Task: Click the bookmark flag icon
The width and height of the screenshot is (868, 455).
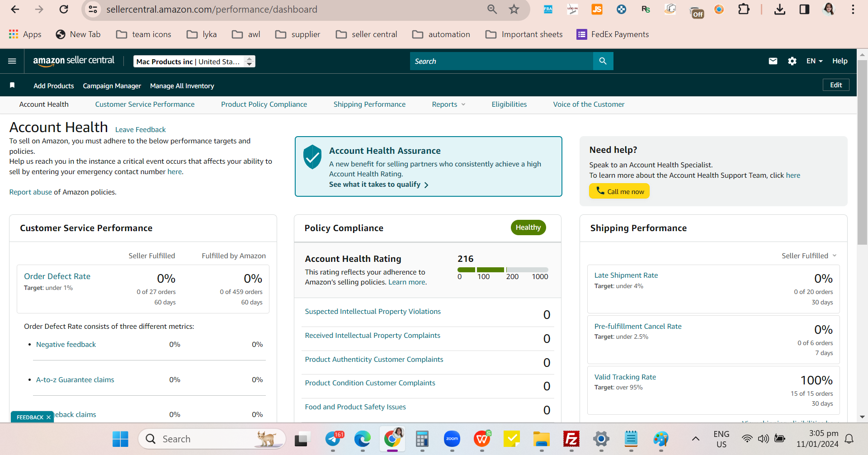Action: [x=12, y=85]
